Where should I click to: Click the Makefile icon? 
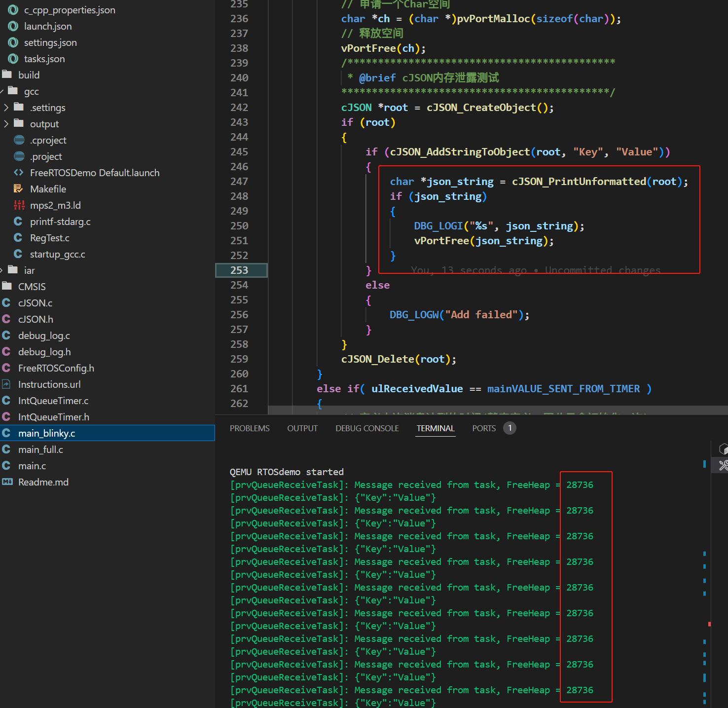click(x=19, y=189)
